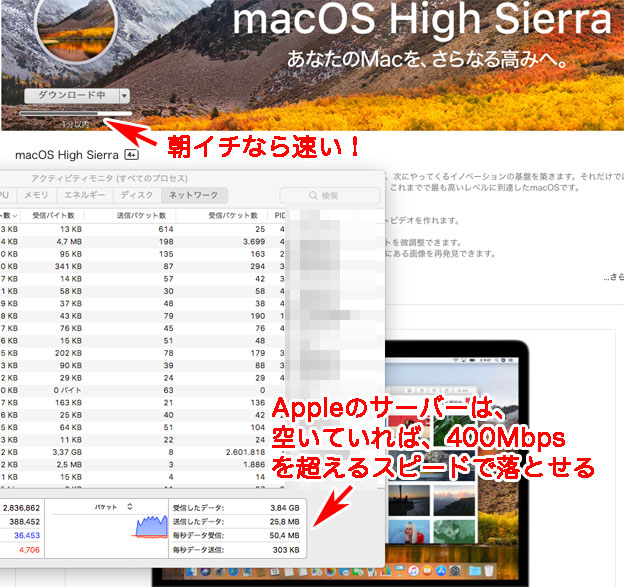The image size is (624, 587).
Task: Click the 1.886 received packets cell
Action: (x=254, y=464)
